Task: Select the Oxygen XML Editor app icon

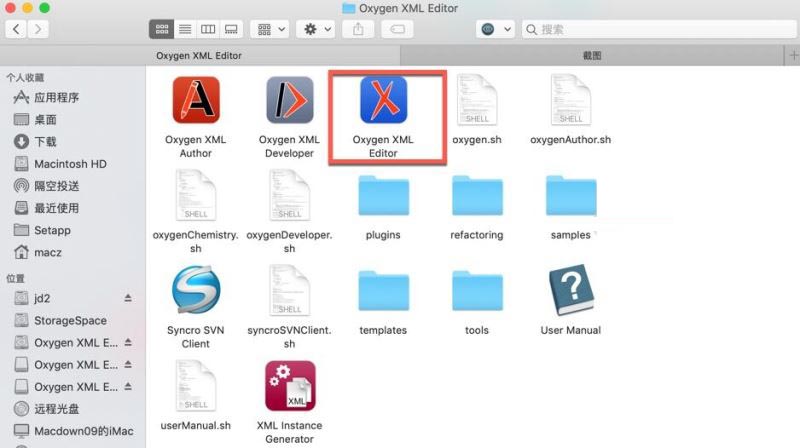Action: pyautogui.click(x=384, y=100)
